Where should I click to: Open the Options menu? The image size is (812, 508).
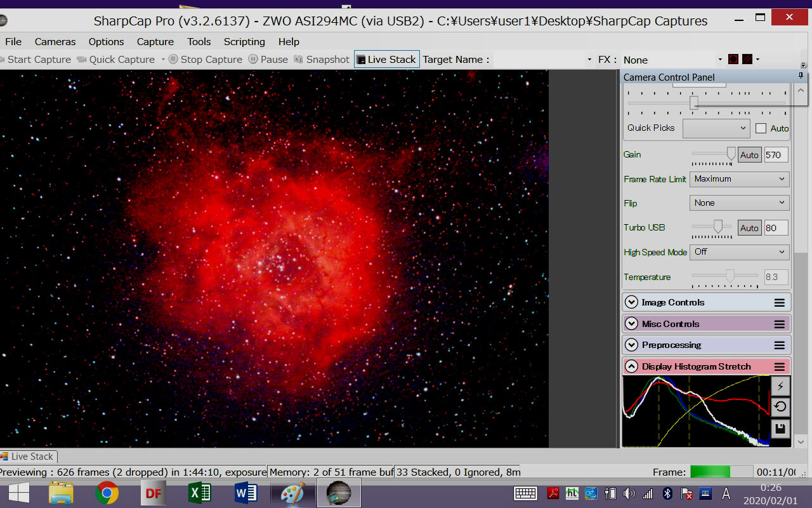pos(106,41)
